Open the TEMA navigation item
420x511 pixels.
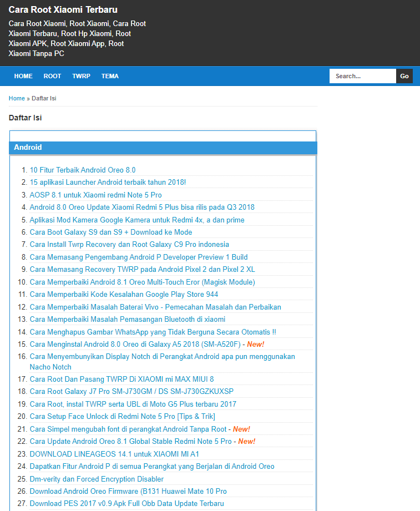click(110, 76)
